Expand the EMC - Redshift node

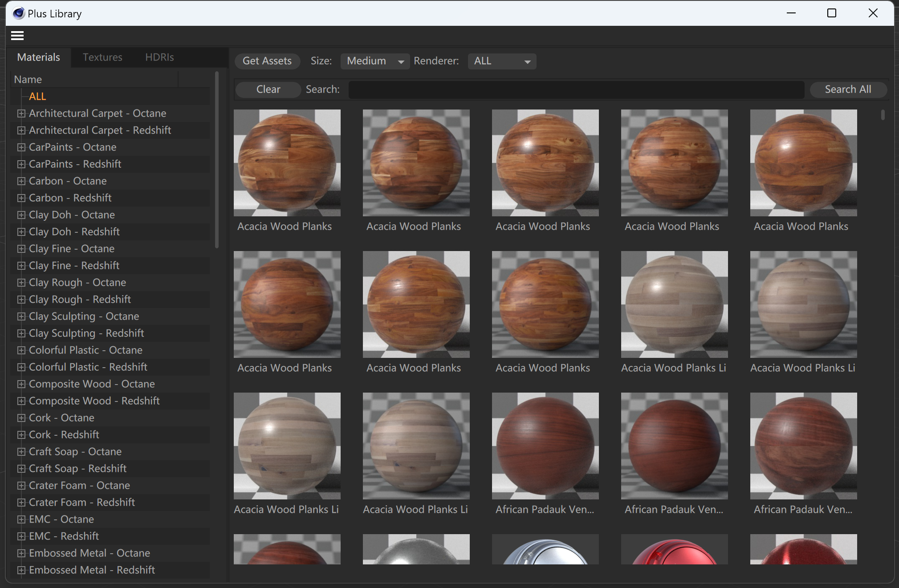pyautogui.click(x=21, y=536)
